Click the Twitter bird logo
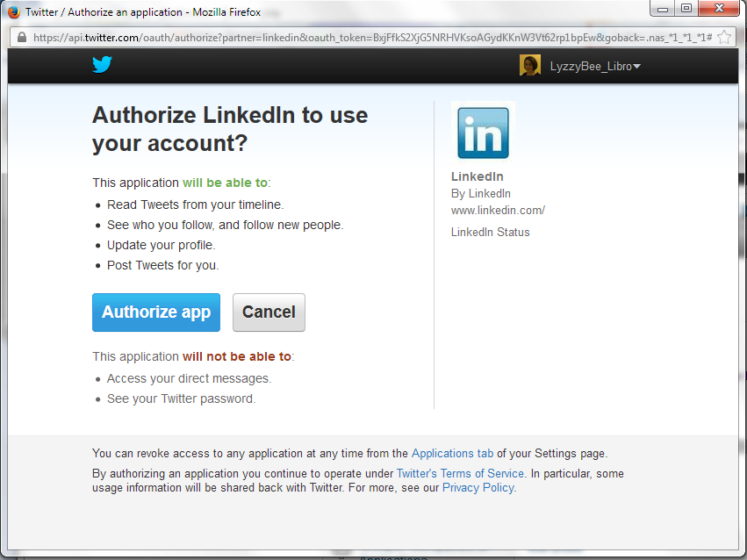Viewport: 747px width, 560px height. pos(103,66)
